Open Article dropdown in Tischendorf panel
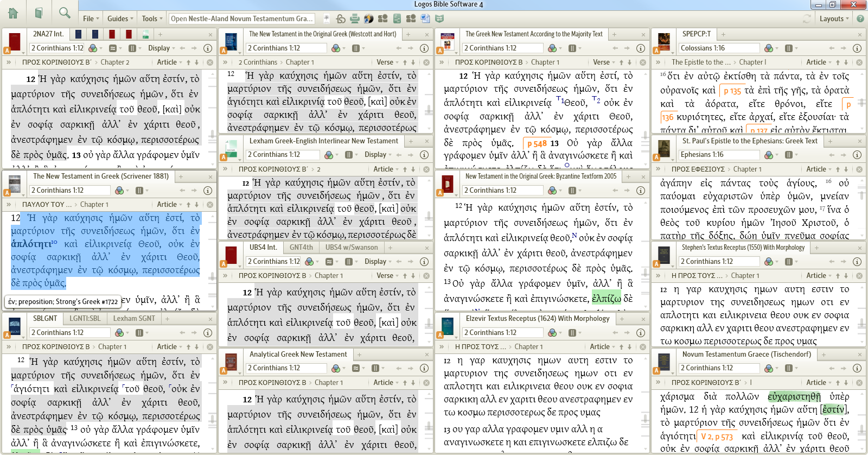 (819, 382)
